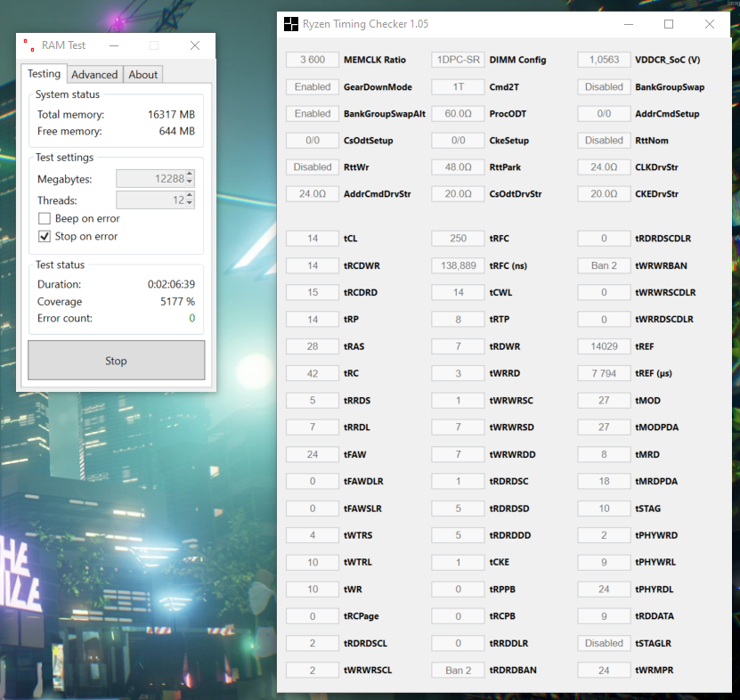Click the RttPark value 48.0Ω
The width and height of the screenshot is (740, 700).
click(x=458, y=167)
